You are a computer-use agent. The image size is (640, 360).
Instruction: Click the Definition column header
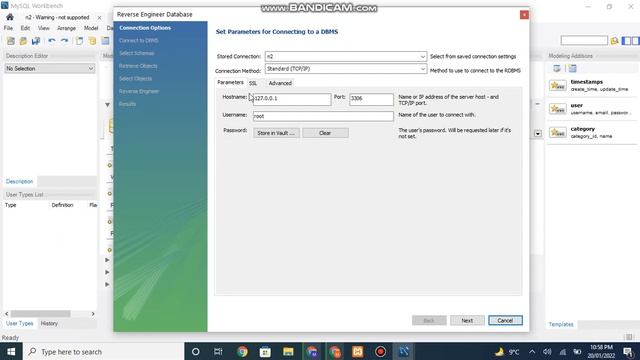click(x=62, y=205)
